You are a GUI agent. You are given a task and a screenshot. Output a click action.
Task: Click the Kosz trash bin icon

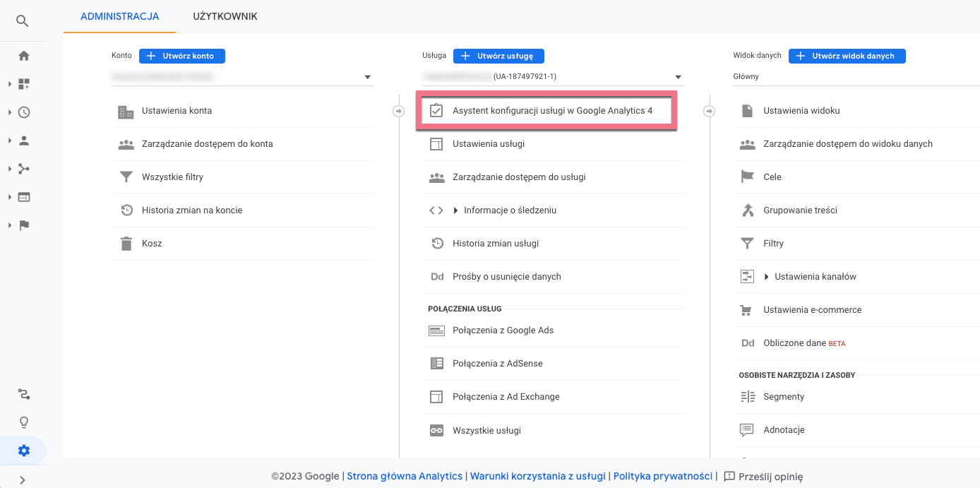pyautogui.click(x=126, y=244)
